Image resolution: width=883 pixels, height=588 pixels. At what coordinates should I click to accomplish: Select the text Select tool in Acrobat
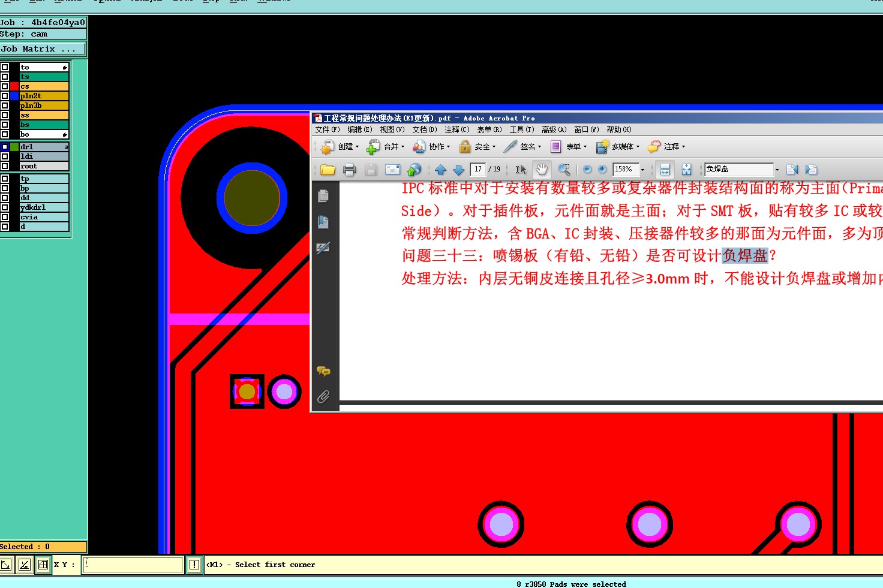[x=521, y=170]
